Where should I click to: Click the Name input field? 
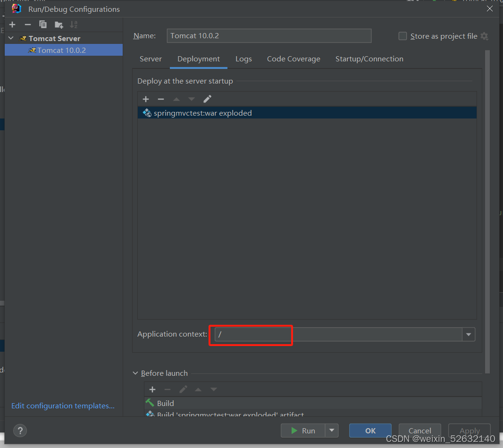(269, 35)
